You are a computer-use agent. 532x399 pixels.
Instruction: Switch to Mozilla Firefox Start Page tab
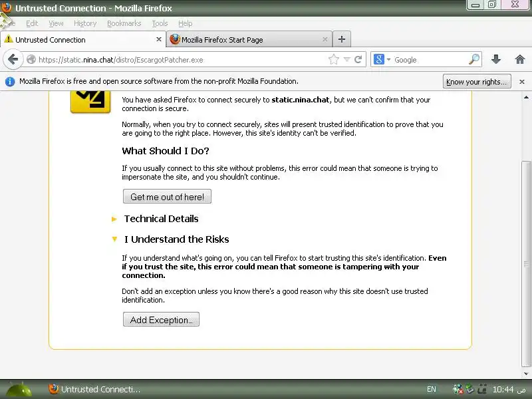point(248,39)
